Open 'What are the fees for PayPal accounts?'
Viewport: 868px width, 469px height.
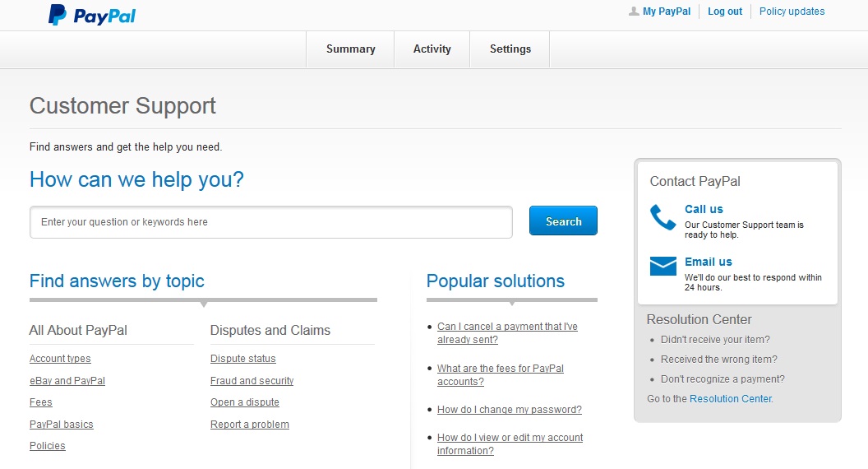[501, 375]
